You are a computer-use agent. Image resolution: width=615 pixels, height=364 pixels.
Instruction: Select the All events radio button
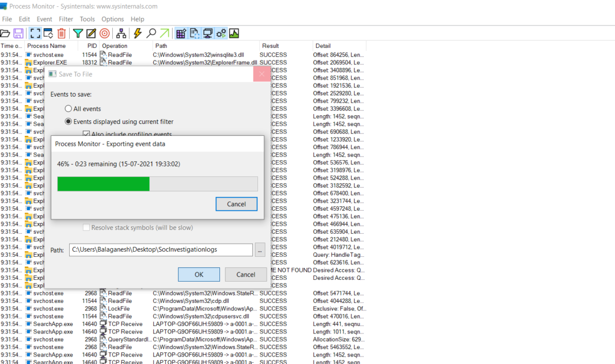pos(68,108)
